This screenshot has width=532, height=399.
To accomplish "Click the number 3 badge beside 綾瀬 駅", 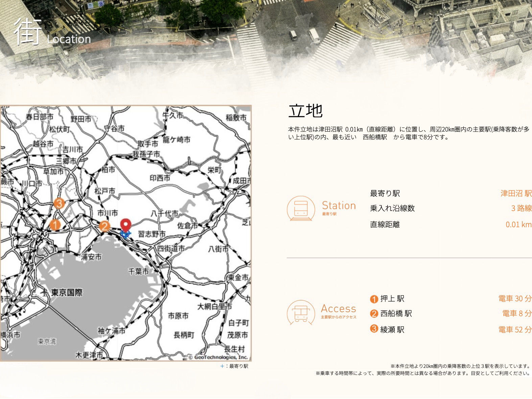I will (x=374, y=329).
